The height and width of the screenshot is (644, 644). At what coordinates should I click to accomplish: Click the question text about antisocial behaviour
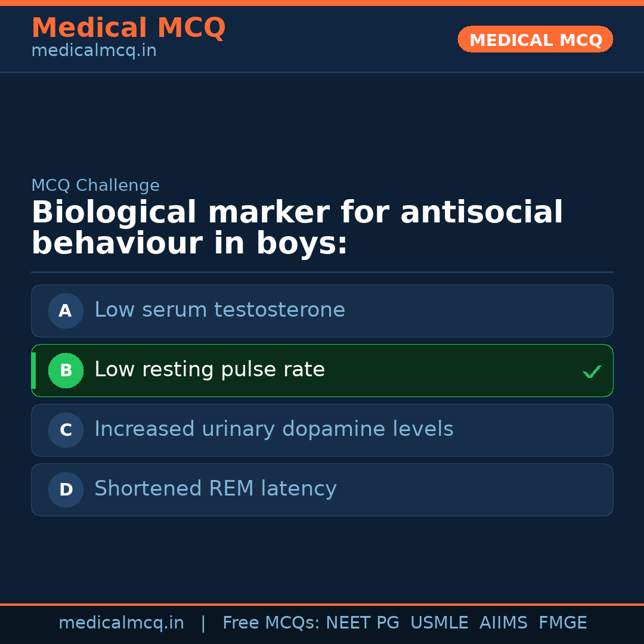[x=297, y=228]
